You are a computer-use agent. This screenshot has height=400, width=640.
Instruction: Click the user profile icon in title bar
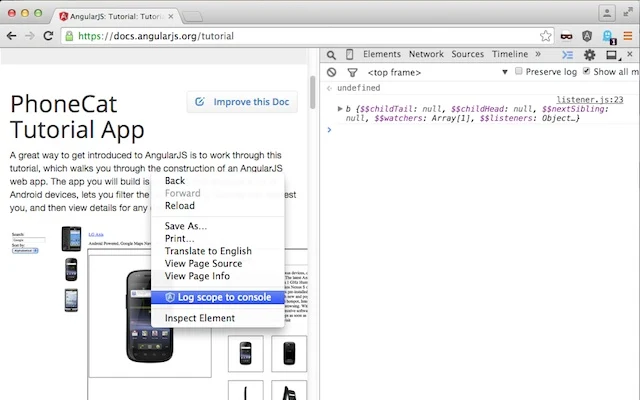click(607, 13)
